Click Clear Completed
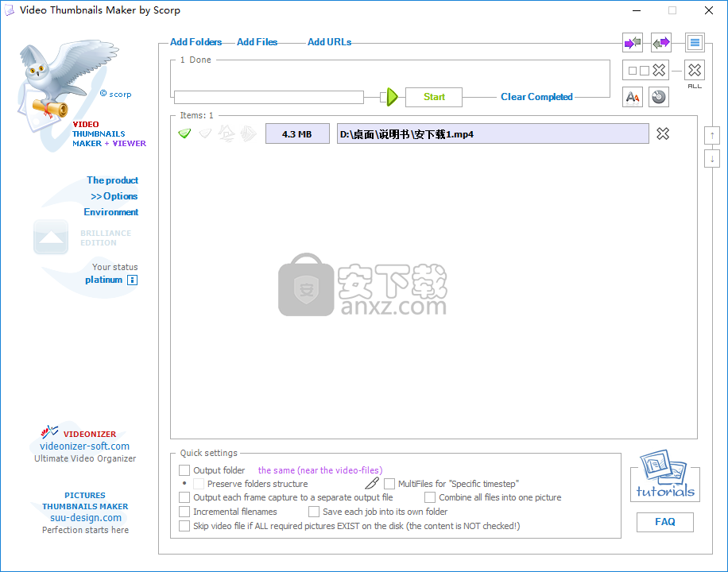The width and height of the screenshot is (728, 572). pyautogui.click(x=536, y=97)
